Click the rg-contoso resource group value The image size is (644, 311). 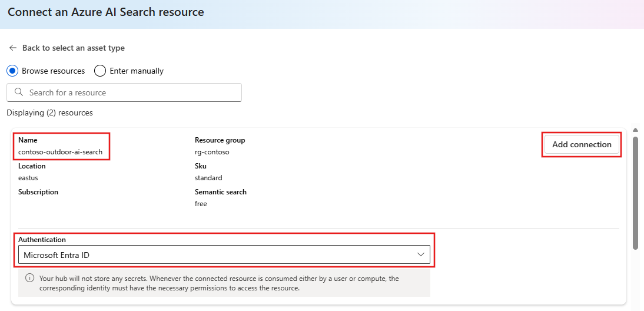(x=212, y=151)
